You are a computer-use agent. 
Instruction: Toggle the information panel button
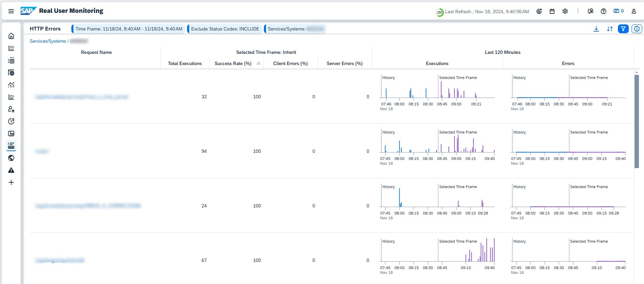[637, 29]
